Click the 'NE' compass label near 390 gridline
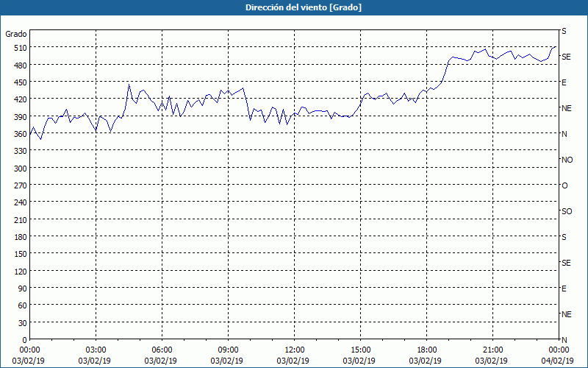588x368 pixels. 567,108
